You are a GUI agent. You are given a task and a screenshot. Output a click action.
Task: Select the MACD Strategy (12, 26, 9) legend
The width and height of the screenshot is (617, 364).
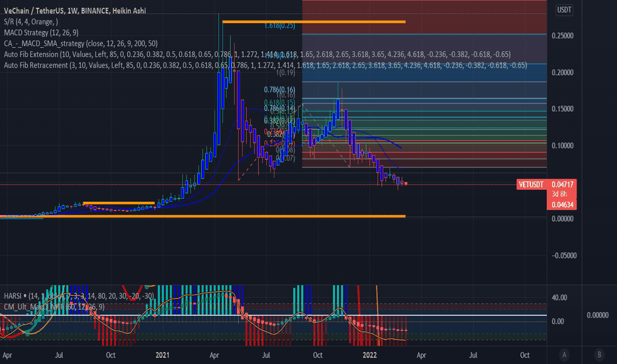click(41, 32)
